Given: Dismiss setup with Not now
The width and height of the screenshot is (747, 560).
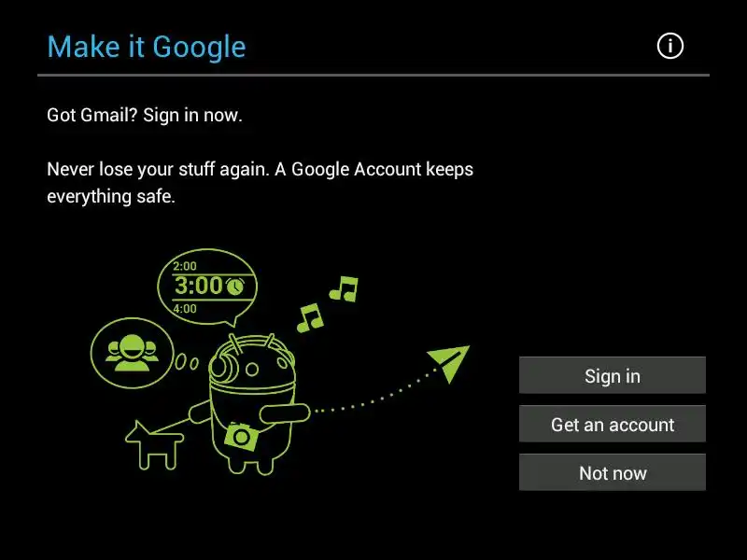Looking at the screenshot, I should tap(613, 472).
